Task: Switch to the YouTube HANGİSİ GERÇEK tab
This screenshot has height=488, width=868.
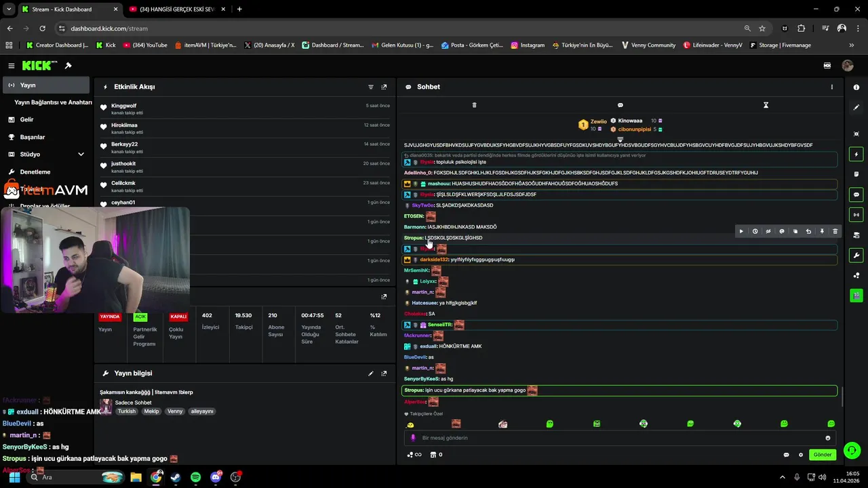Action: click(178, 9)
